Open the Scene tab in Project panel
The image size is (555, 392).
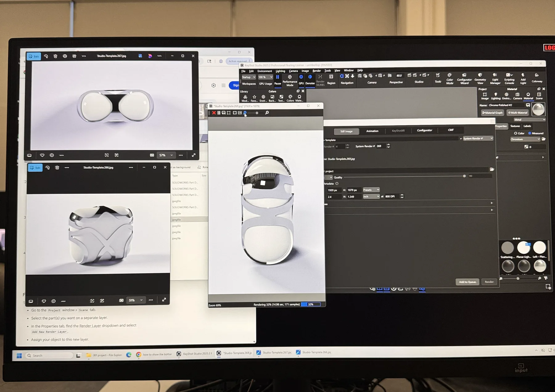click(539, 96)
